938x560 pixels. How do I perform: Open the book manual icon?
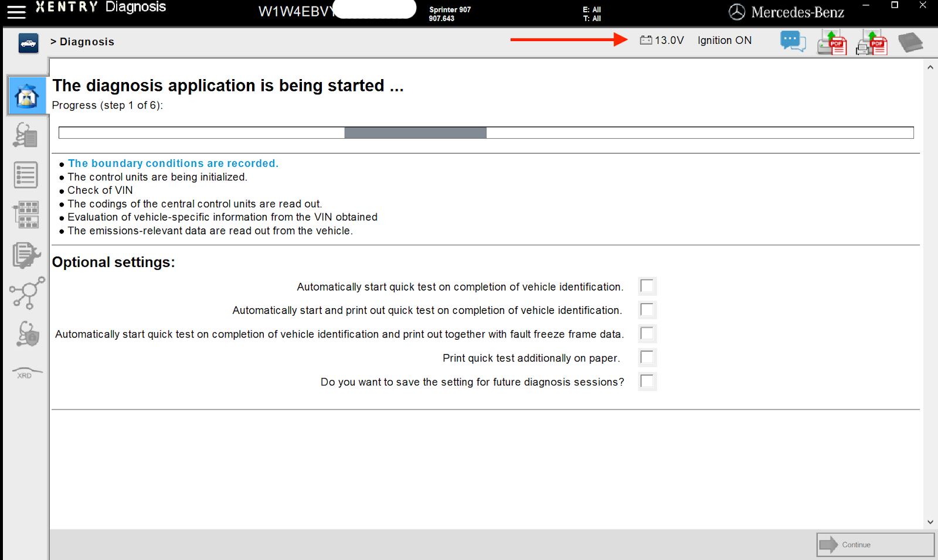coord(910,43)
